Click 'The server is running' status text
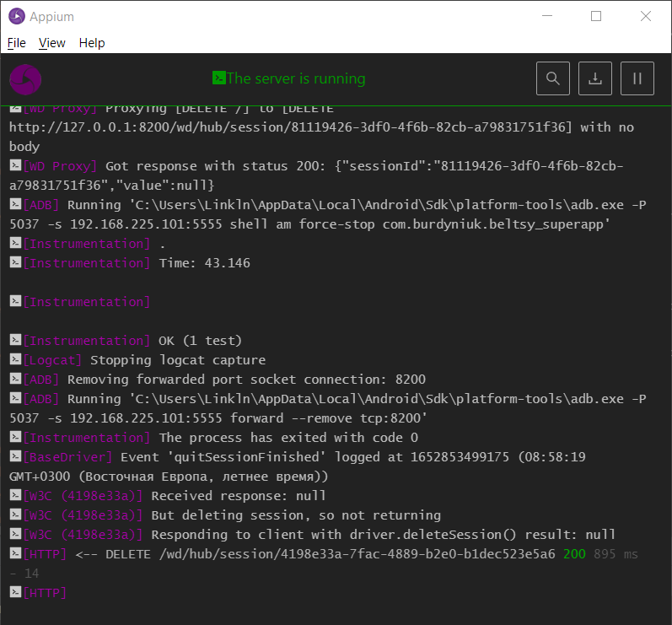The height and width of the screenshot is (625, 672). [295, 78]
